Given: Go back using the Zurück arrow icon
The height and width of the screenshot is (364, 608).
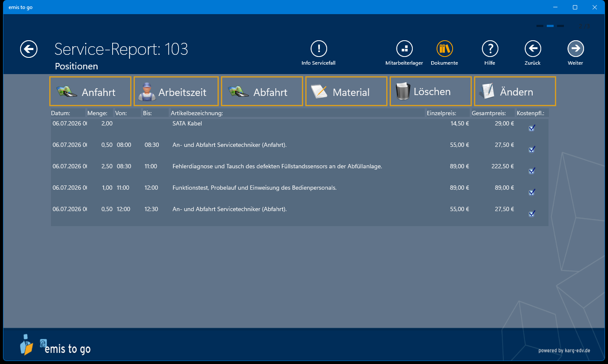Looking at the screenshot, I should 533,49.
